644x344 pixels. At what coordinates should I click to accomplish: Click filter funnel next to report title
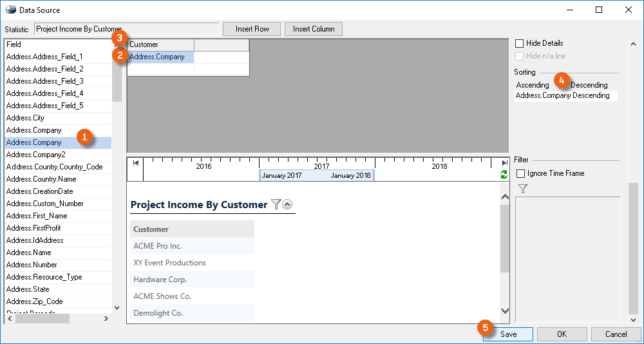point(276,204)
